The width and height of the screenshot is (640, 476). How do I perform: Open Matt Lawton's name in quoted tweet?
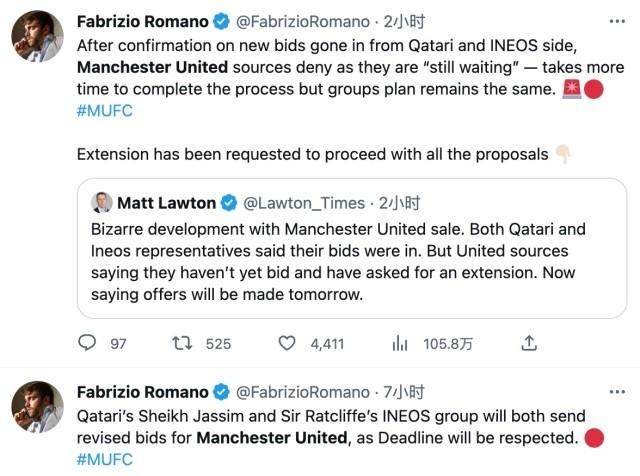(x=166, y=202)
